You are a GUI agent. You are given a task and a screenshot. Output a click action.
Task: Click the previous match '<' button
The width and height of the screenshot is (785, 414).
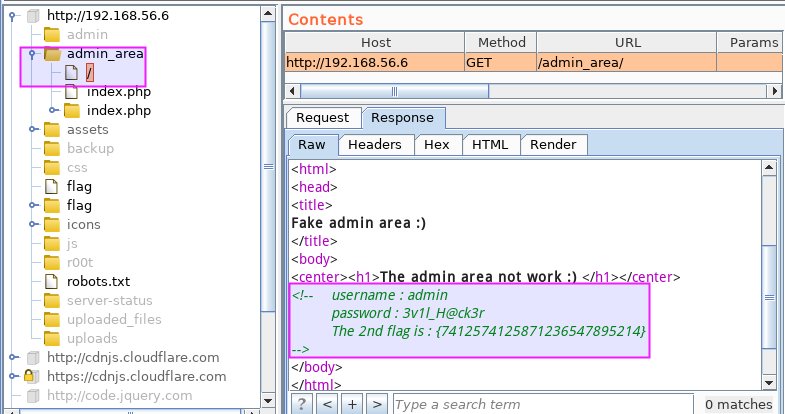(x=327, y=404)
